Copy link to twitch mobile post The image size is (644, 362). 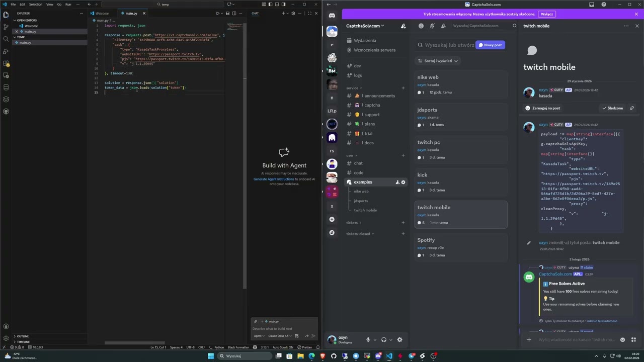(x=632, y=108)
